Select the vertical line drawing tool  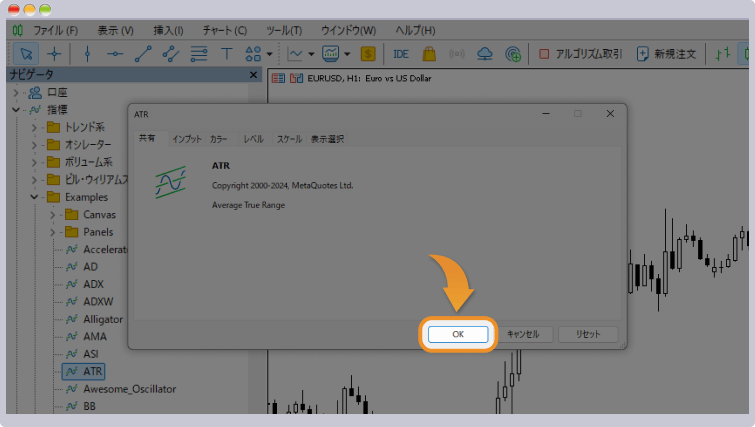[87, 54]
